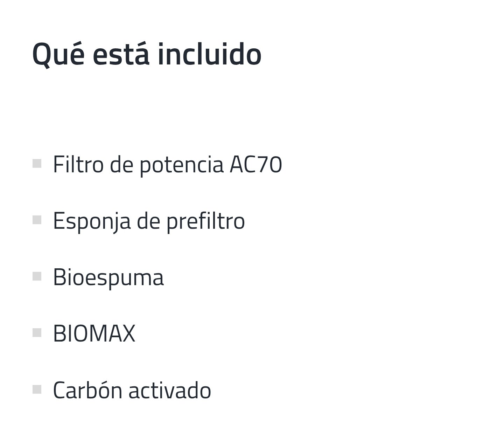Click the word está in the heading
The height and width of the screenshot is (427, 504).
click(x=121, y=54)
